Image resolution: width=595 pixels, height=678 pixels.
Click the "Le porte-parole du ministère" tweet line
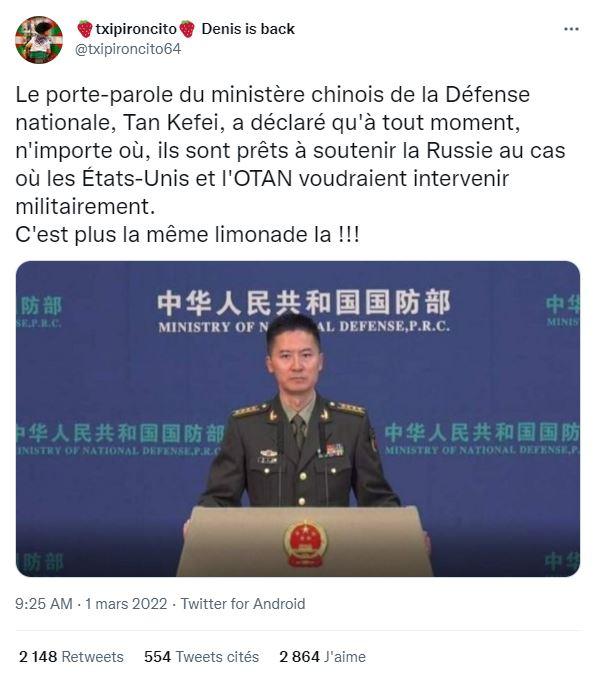(272, 95)
